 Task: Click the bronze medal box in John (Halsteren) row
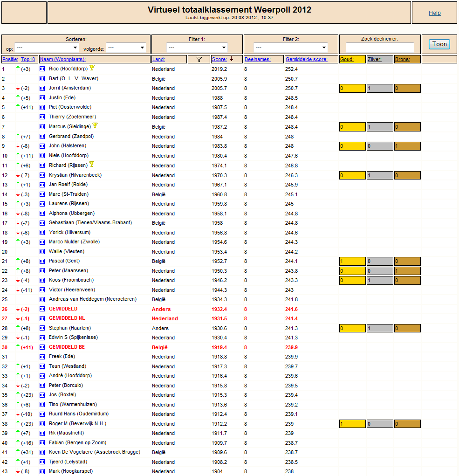407,146
